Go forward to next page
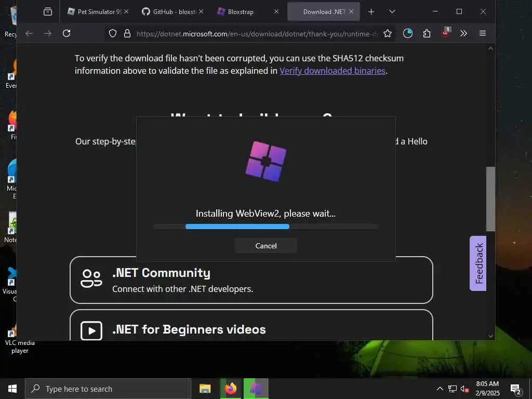532x399 pixels. tap(48, 33)
